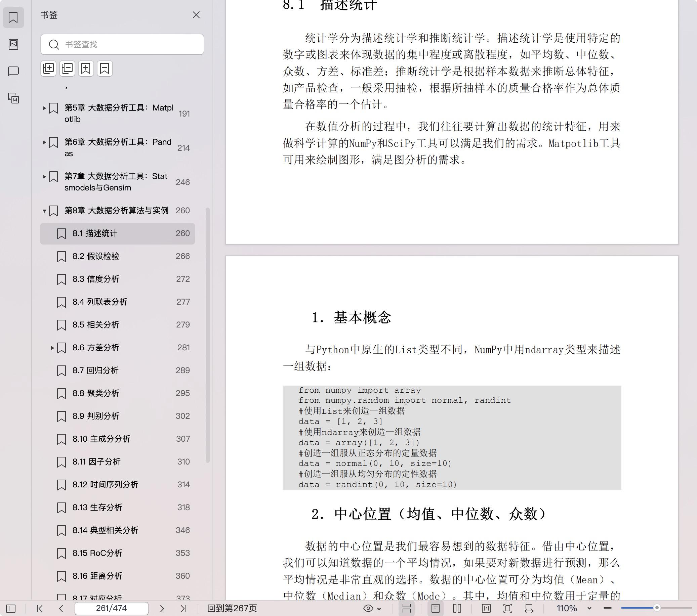Go to bookmark 8.7 回归分析
This screenshot has width=697, height=616.
118,370
